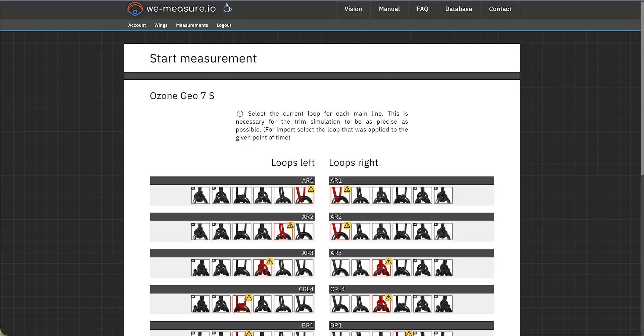This screenshot has height=336, width=644.
Task: Click the AR2 header bar under Loops right
Action: 411,217
